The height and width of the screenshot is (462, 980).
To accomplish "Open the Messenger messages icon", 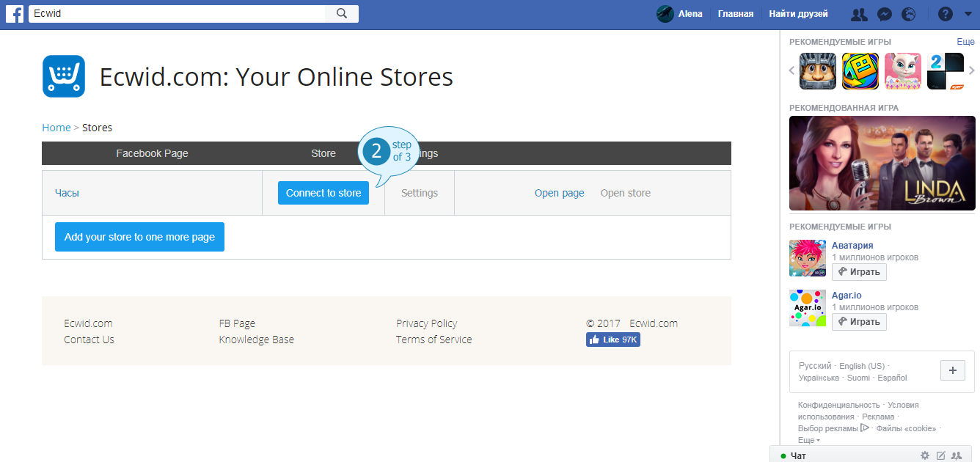I will click(x=885, y=14).
